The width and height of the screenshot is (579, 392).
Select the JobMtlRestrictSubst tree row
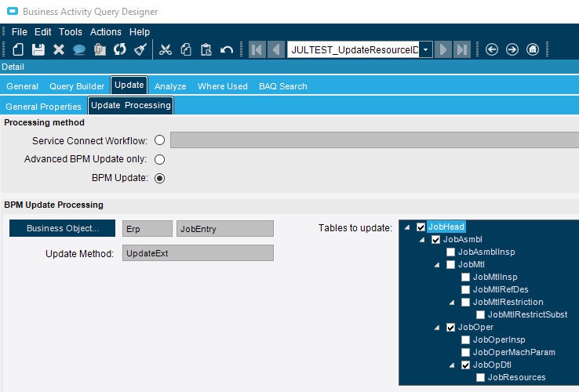coord(527,315)
